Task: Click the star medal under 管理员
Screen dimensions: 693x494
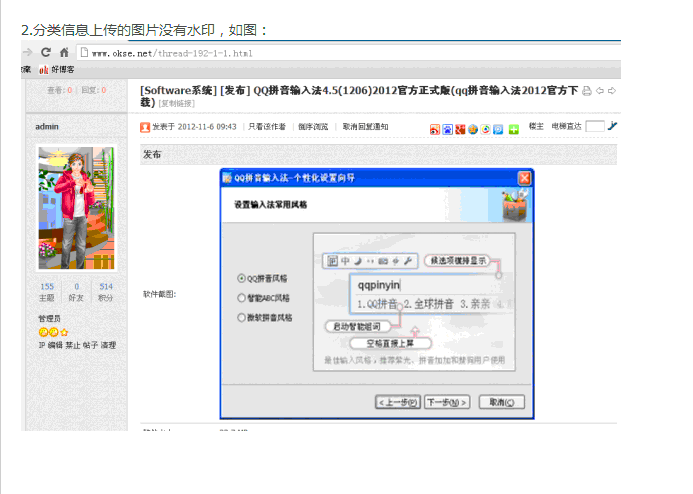Action: [x=65, y=332]
